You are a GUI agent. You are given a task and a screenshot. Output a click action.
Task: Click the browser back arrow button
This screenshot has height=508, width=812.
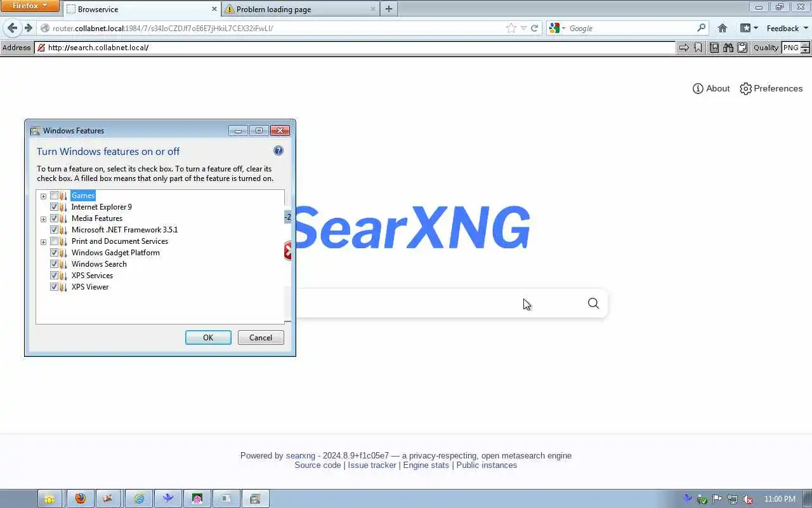click(12, 28)
